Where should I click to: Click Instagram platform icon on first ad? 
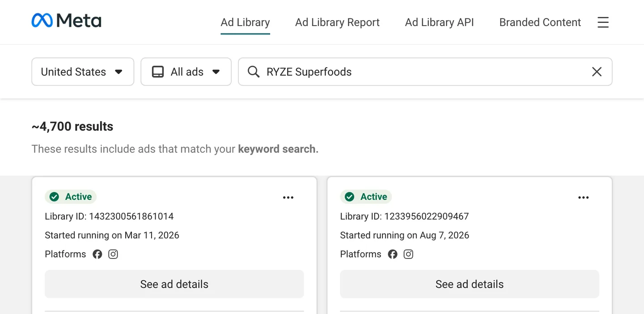pyautogui.click(x=113, y=254)
